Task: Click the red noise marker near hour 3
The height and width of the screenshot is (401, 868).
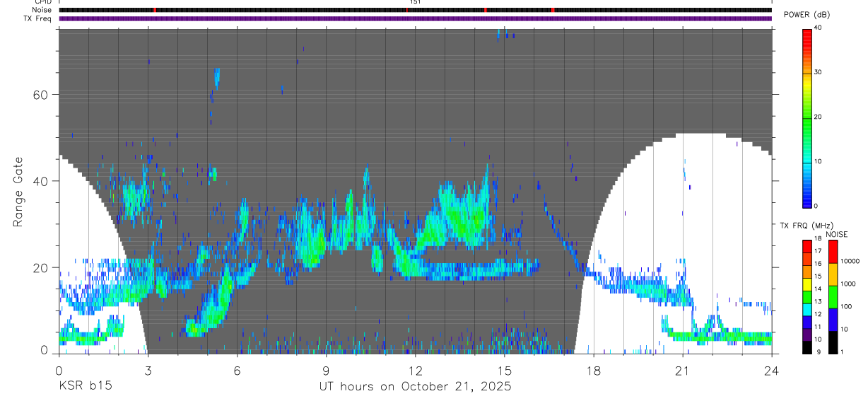Action: click(155, 10)
